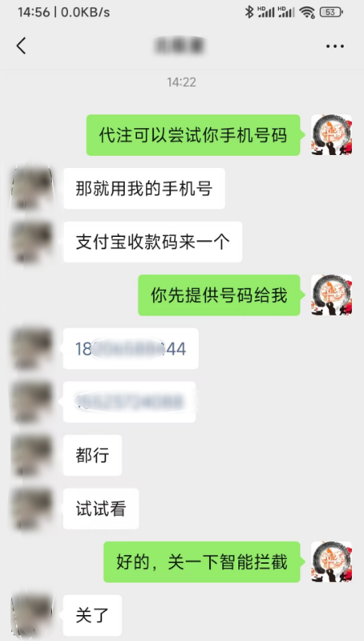Tap the phone number link ending in 44

(131, 349)
